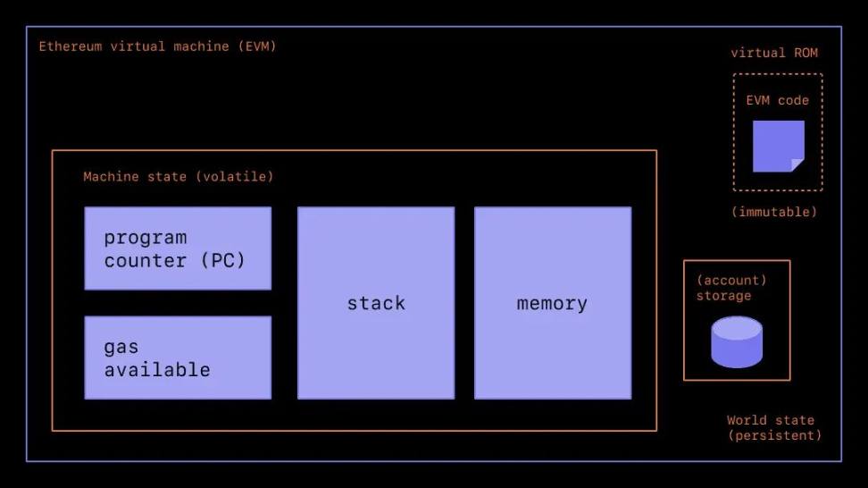Select the stack box
Viewport: 868px width, 488px height.
[x=376, y=303]
